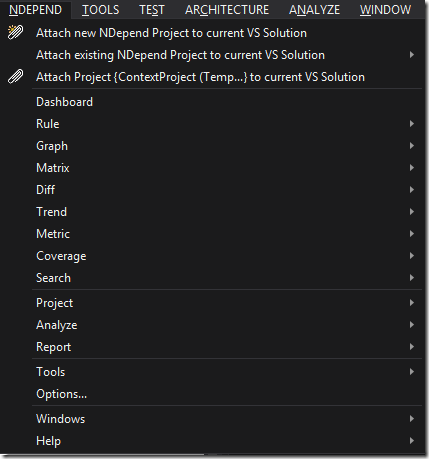Open the ANALYZE menu in menu bar

coord(314,10)
